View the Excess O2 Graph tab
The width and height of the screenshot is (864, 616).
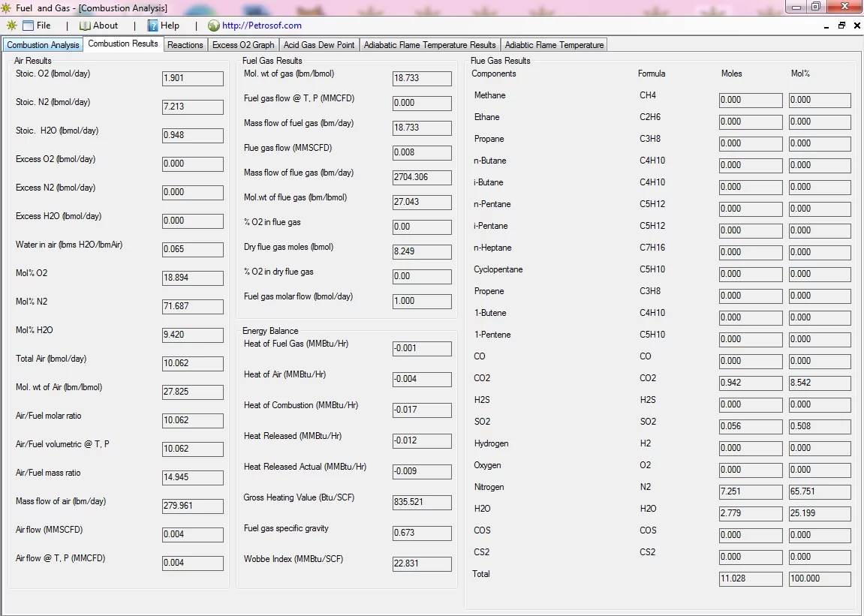click(243, 44)
